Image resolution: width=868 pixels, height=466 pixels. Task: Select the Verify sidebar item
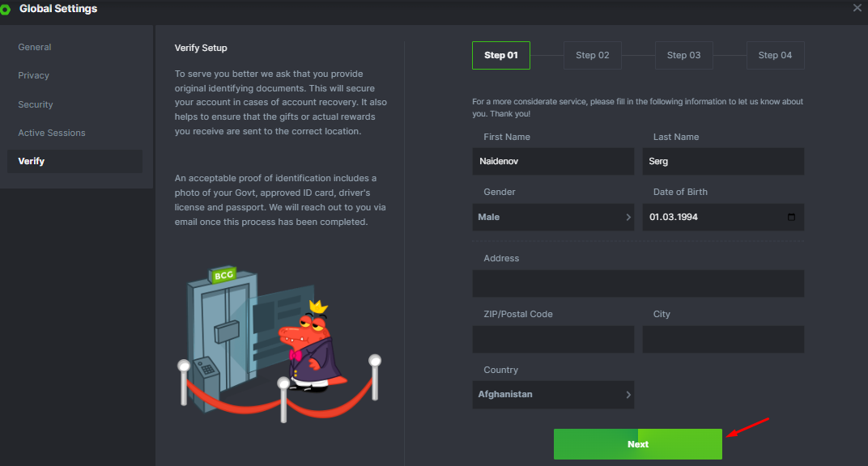coord(74,162)
